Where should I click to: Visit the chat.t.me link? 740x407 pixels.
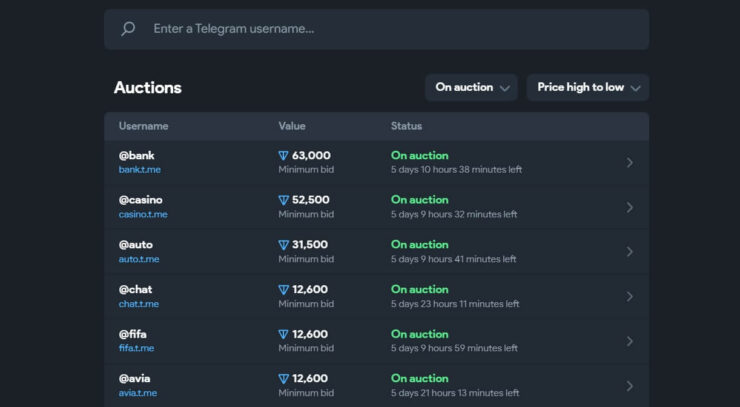[x=139, y=304]
